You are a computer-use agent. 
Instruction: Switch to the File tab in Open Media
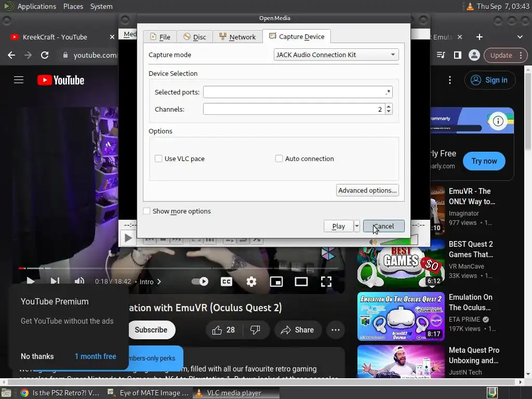click(x=160, y=37)
